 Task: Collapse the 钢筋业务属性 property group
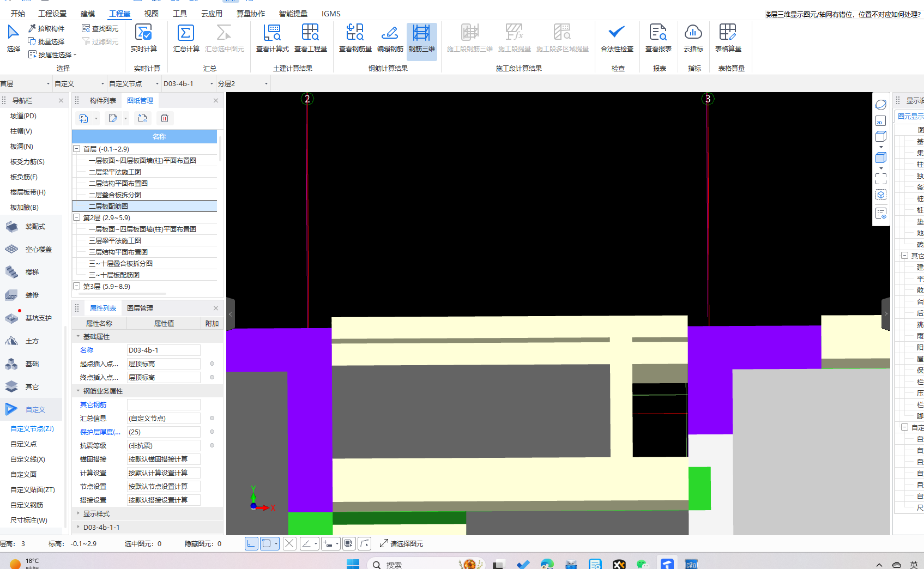(78, 391)
